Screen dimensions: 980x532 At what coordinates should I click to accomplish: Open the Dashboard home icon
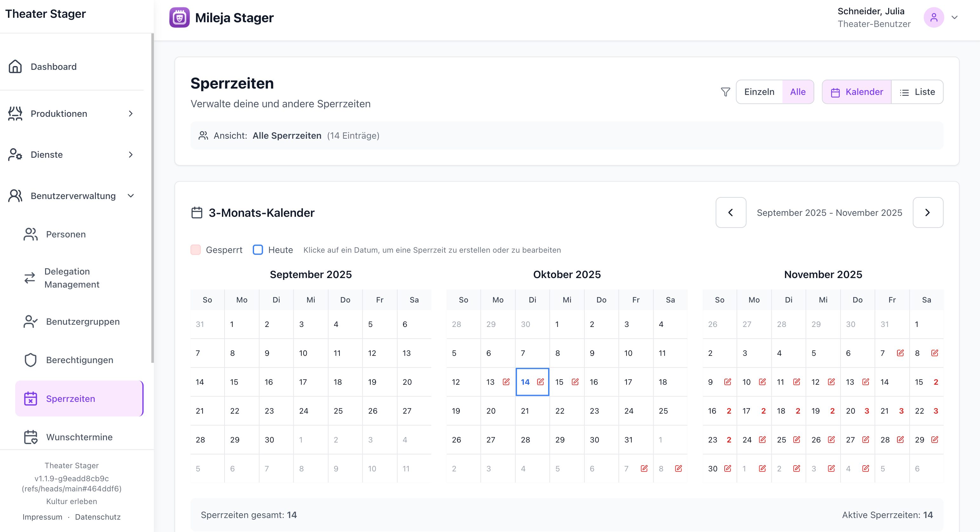15,67
